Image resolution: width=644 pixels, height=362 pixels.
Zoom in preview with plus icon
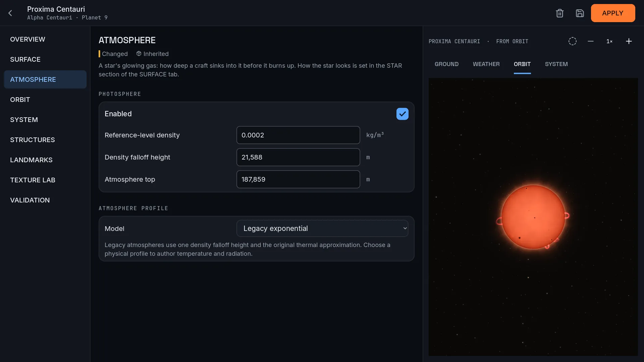tap(629, 41)
